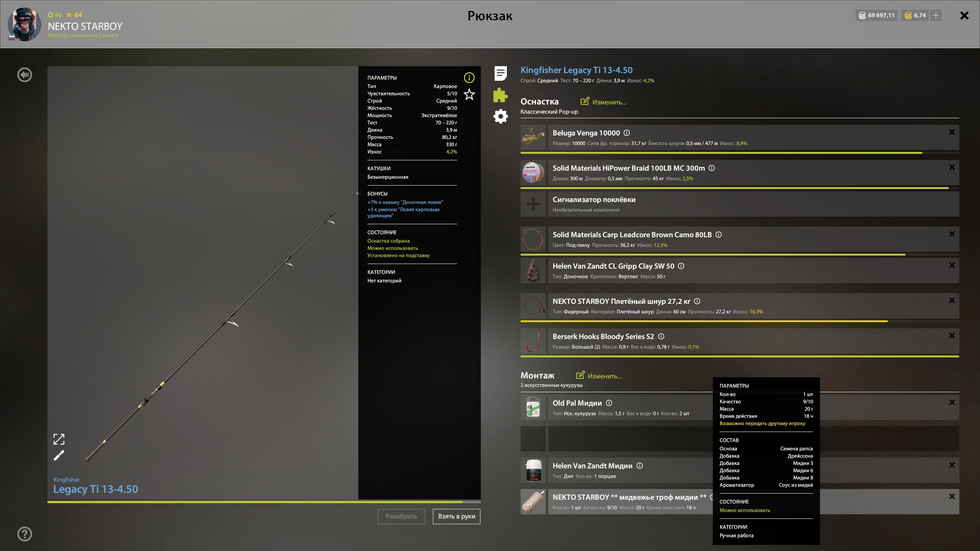Click Установлено на подставку status
980x551 pixels.
click(399, 255)
